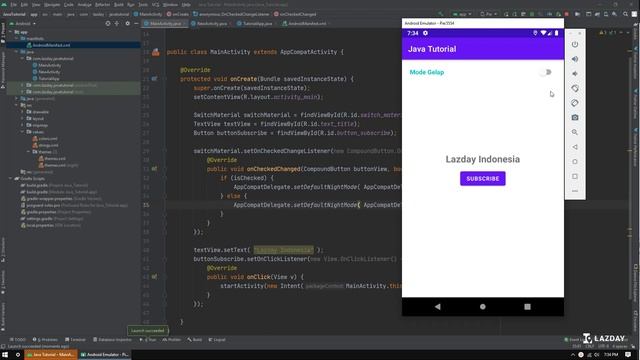Image resolution: width=640 pixels, height=360 pixels.
Task: Click the Java Tutorial taskbar item
Action: (51, 355)
